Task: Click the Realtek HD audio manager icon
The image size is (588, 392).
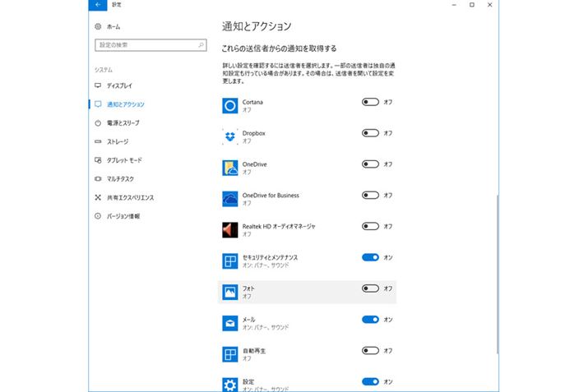Action: pos(230,229)
